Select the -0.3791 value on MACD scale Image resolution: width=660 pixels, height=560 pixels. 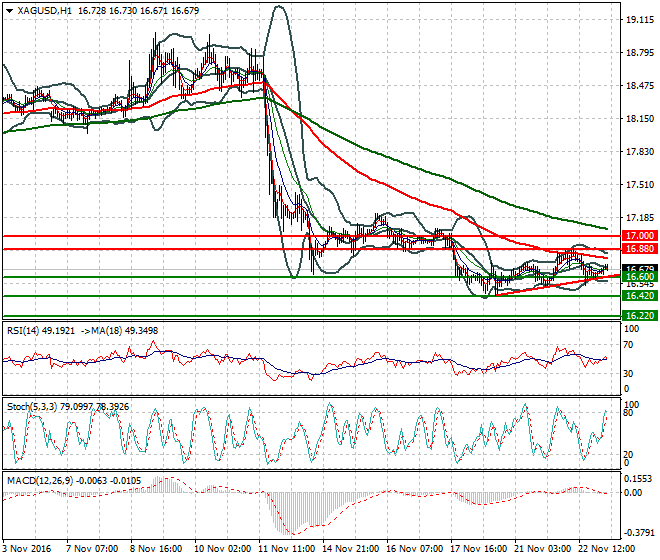click(x=637, y=533)
